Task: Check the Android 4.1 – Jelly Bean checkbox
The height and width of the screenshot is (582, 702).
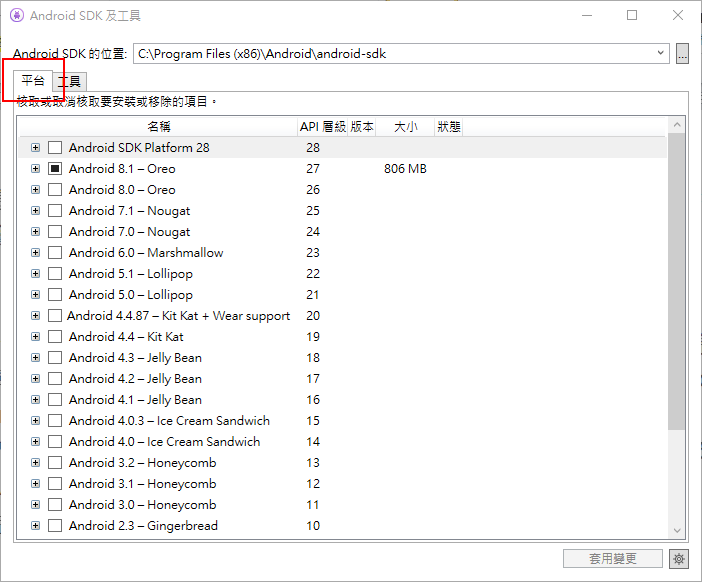Action: (55, 400)
